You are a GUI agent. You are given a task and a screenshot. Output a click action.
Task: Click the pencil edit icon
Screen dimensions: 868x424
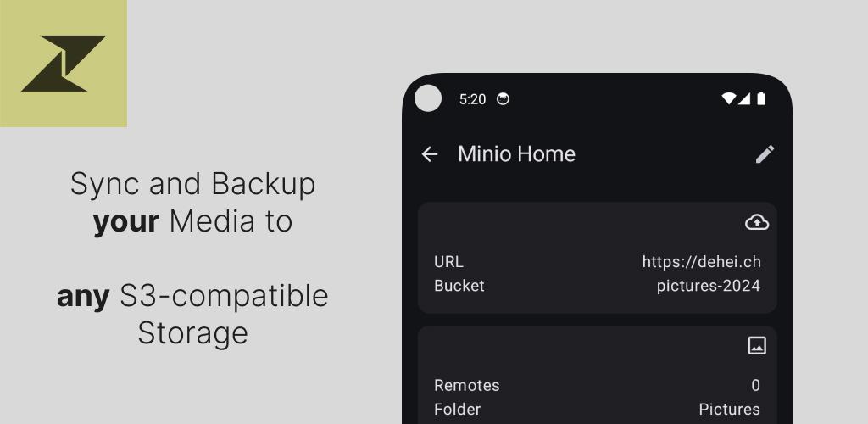tap(765, 153)
